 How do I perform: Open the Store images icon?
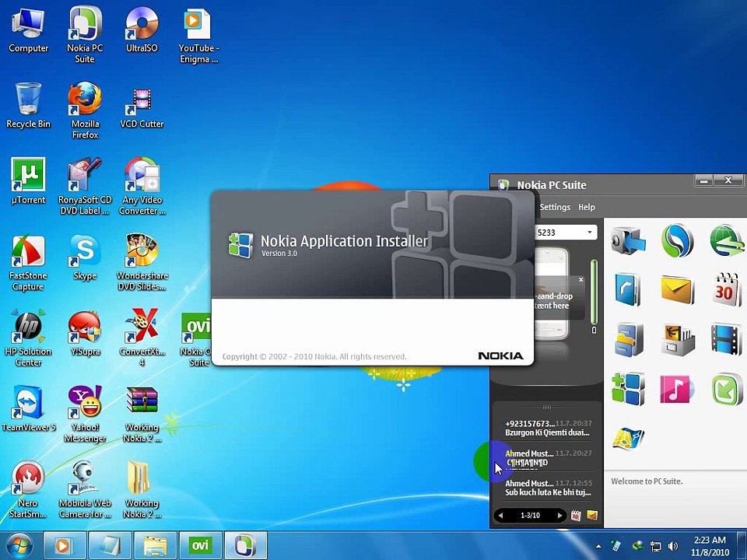tap(678, 340)
